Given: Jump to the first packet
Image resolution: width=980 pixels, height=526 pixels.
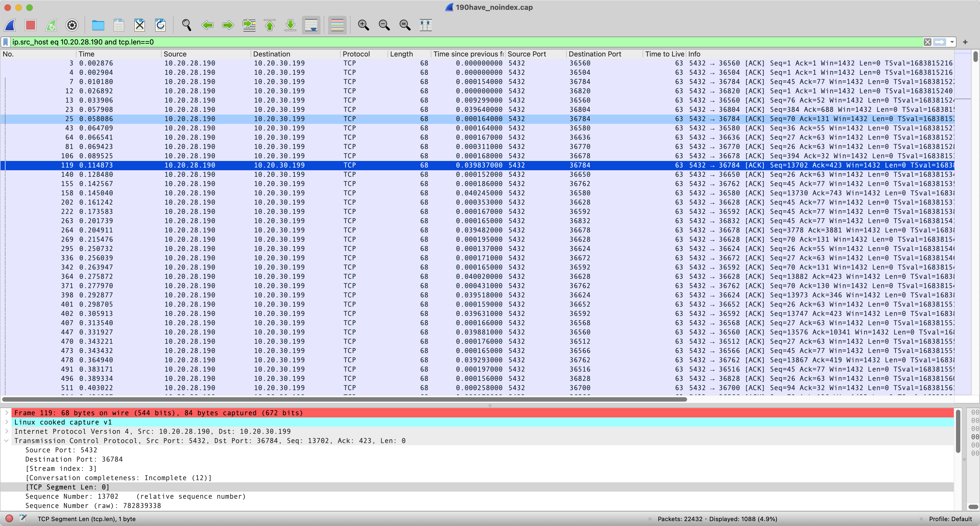Looking at the screenshot, I should 270,25.
